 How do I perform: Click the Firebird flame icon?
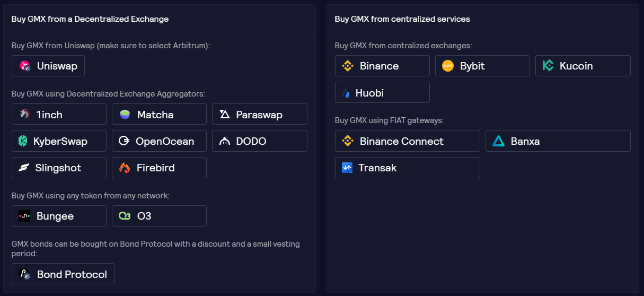point(125,168)
